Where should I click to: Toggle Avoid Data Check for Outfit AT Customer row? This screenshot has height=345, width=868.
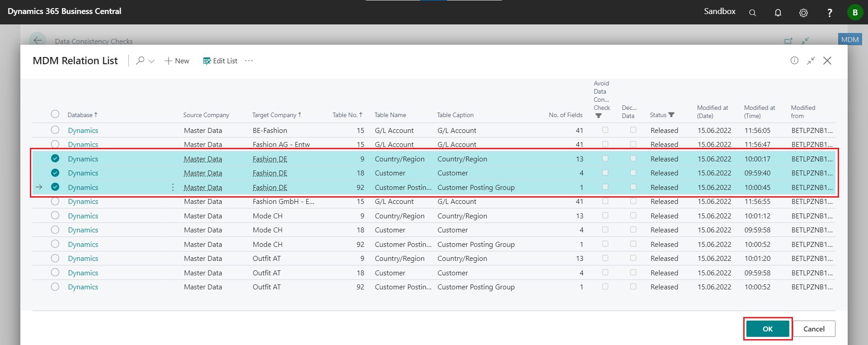click(x=605, y=272)
